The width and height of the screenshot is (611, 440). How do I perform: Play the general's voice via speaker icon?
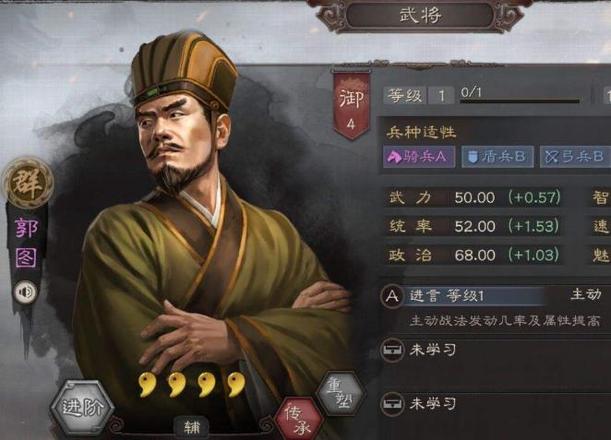25,292
